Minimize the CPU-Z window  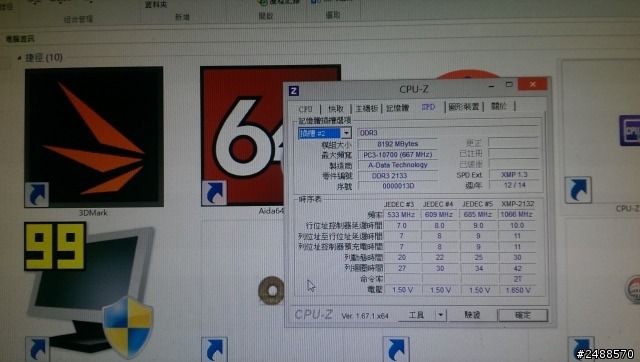click(491, 86)
